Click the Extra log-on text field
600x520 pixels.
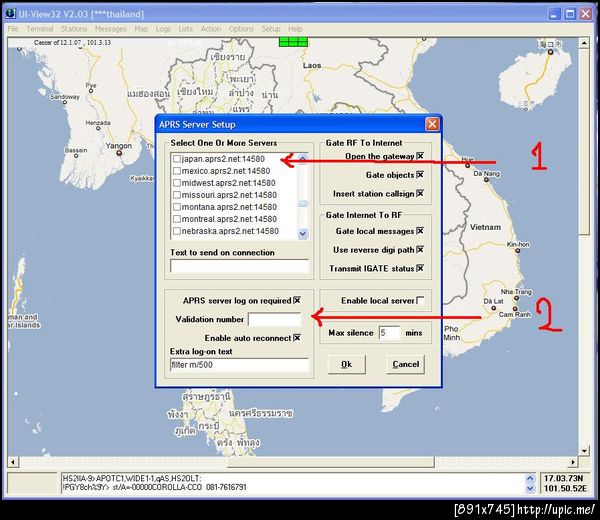[x=240, y=365]
